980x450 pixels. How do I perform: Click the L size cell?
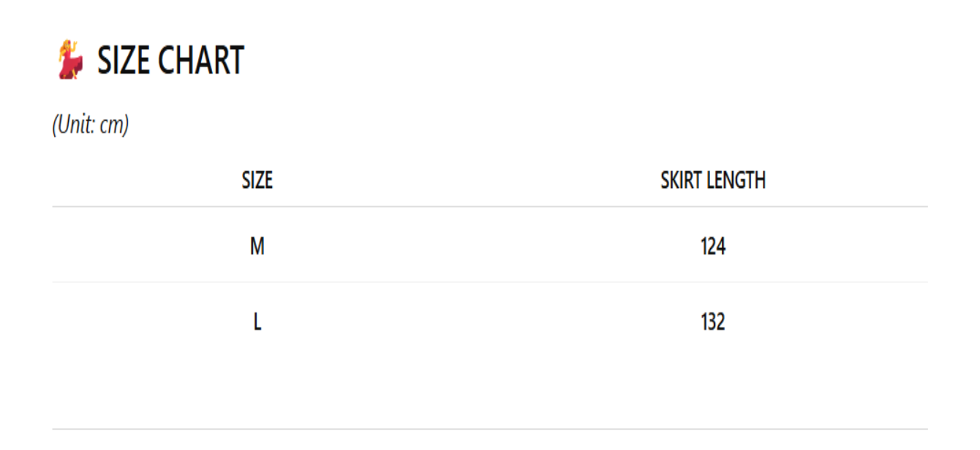[257, 322]
